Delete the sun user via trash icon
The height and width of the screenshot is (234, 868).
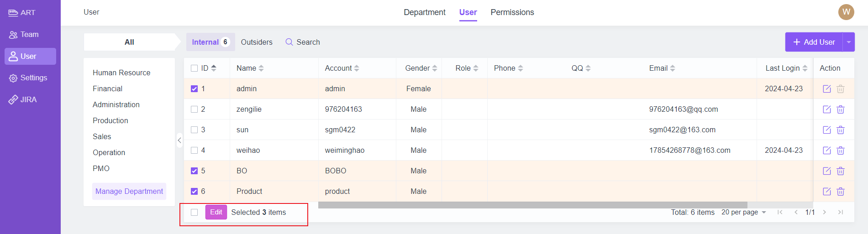click(x=841, y=130)
